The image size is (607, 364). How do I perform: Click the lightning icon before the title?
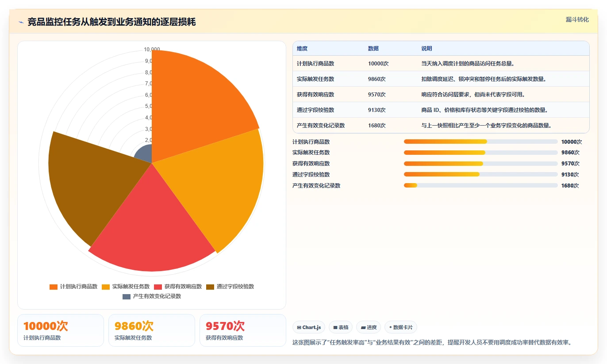(21, 22)
